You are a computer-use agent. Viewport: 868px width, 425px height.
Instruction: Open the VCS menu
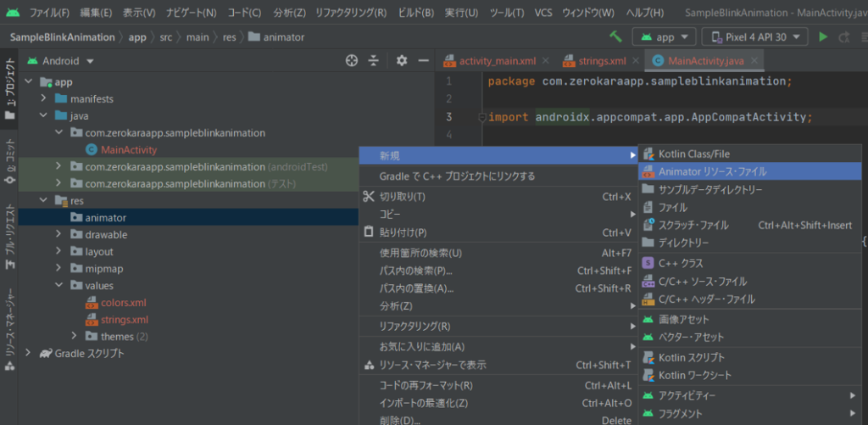[x=543, y=12]
